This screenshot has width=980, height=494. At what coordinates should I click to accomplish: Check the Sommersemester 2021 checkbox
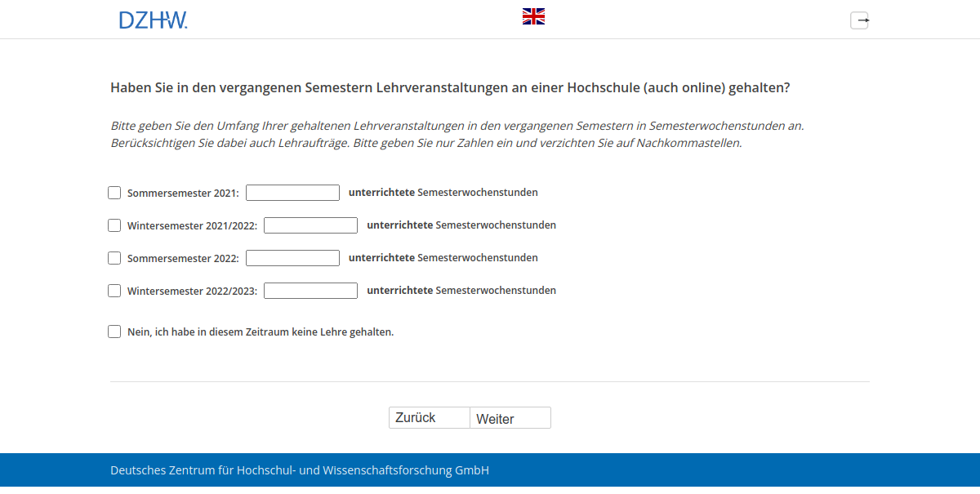click(114, 192)
